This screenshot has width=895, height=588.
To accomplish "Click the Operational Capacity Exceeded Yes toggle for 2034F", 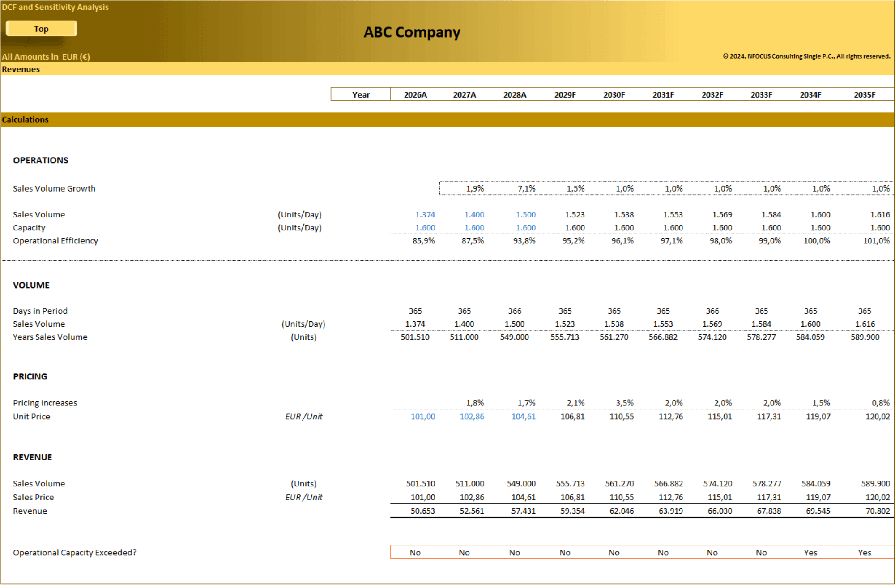I will click(808, 553).
